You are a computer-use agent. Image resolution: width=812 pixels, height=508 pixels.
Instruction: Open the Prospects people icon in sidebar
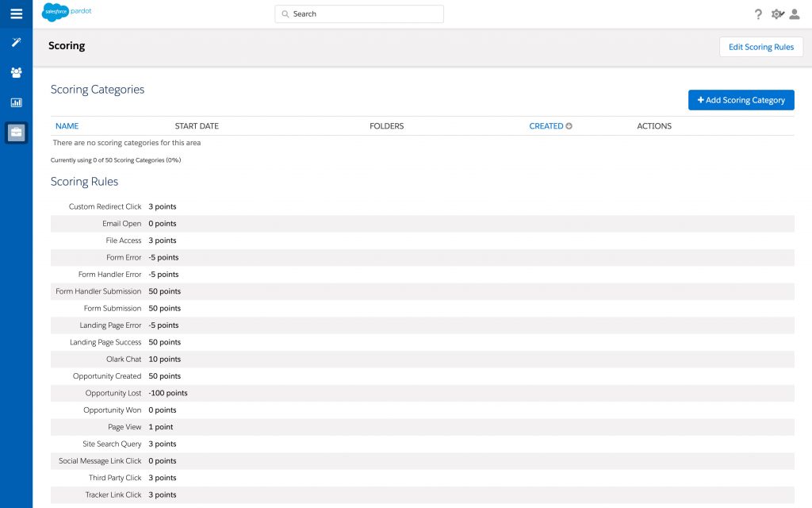pos(16,72)
